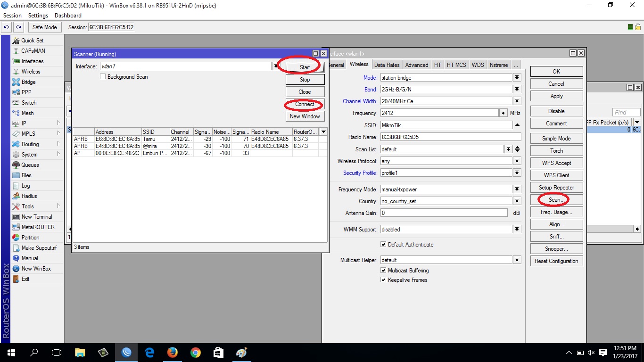Click the Freq. Usage... button
Viewport: 644px width, 362px height.
tap(557, 212)
